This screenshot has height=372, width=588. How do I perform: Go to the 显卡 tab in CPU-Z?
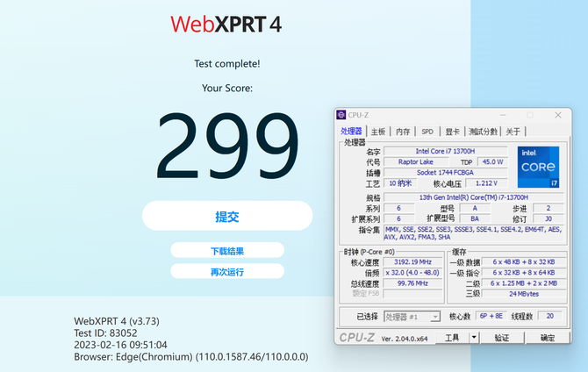[452, 132]
